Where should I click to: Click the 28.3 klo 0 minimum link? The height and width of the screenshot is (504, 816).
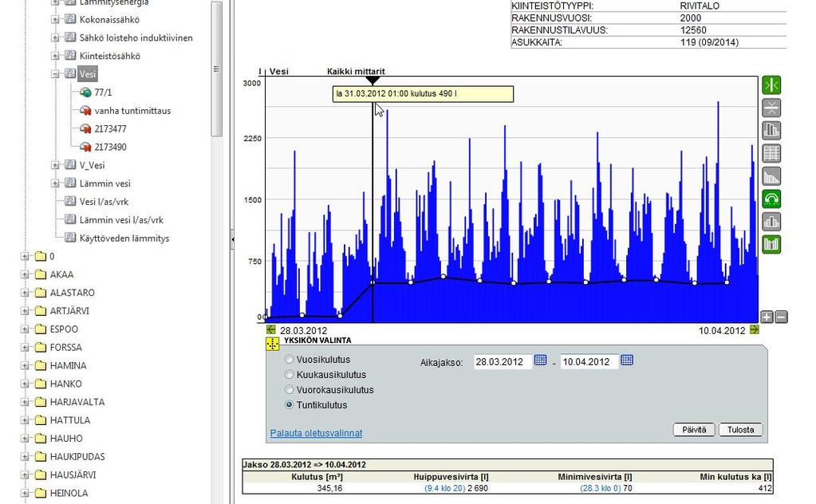coord(601,488)
